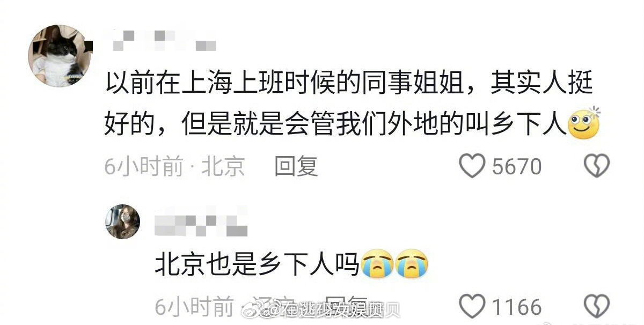Tap the smiling emoji after 乡下人

[584, 124]
